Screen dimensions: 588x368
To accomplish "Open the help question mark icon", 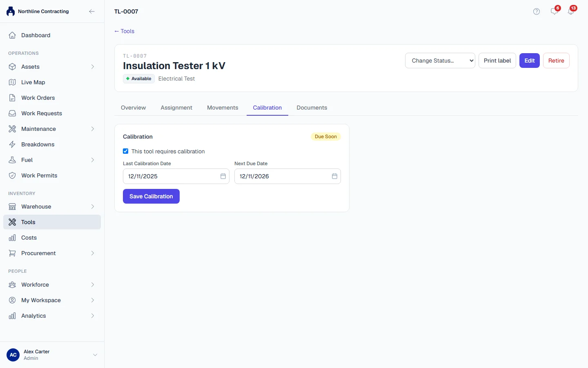I will click(537, 11).
